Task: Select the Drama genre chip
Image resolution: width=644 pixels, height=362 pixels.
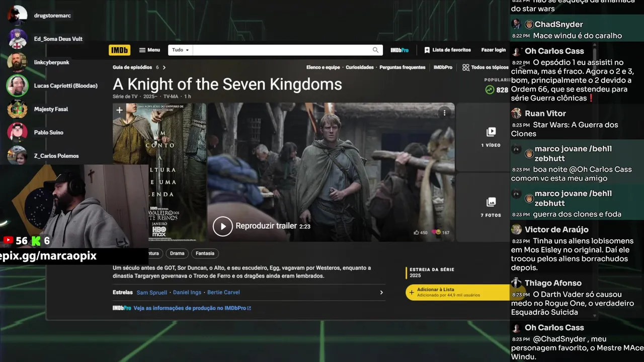Action: coord(177,253)
